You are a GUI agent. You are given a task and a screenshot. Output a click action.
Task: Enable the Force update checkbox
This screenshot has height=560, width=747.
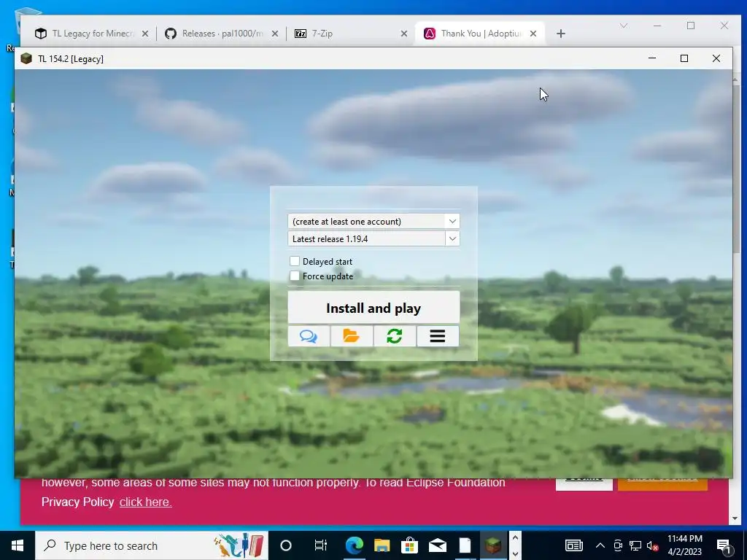(x=295, y=276)
